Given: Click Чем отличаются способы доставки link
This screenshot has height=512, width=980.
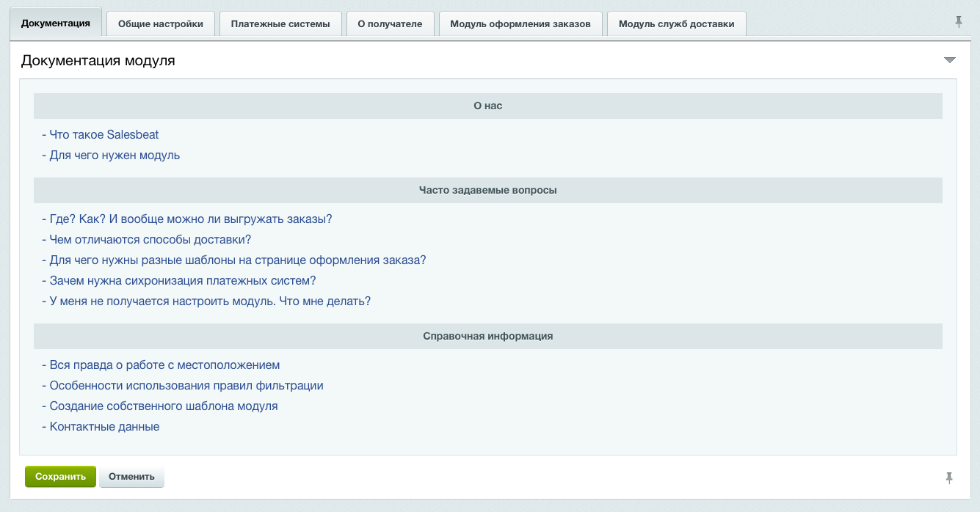Looking at the screenshot, I should [x=149, y=238].
